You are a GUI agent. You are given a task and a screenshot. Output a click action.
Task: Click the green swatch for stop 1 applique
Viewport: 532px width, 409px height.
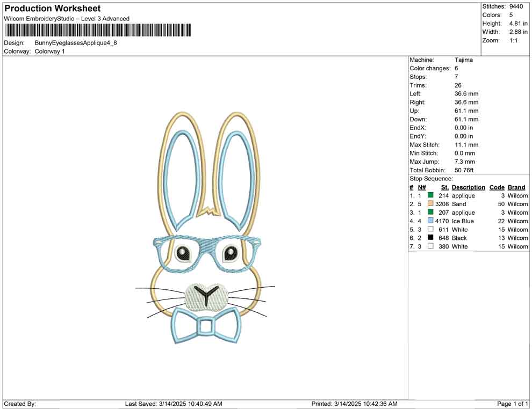click(430, 195)
